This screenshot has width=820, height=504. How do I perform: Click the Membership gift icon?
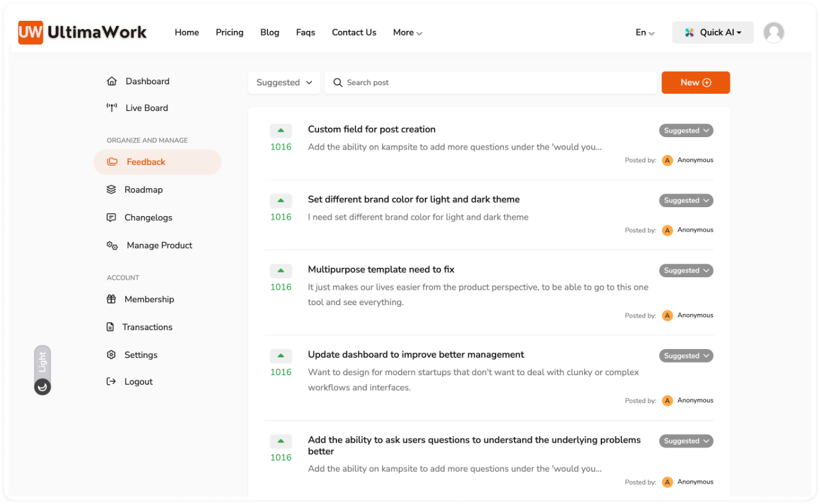tap(111, 300)
